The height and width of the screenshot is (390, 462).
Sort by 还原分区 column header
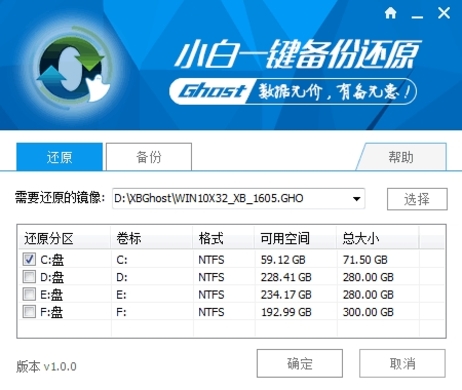64,238
